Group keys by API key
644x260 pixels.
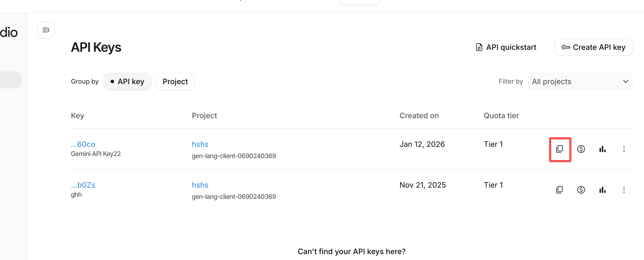tap(127, 81)
